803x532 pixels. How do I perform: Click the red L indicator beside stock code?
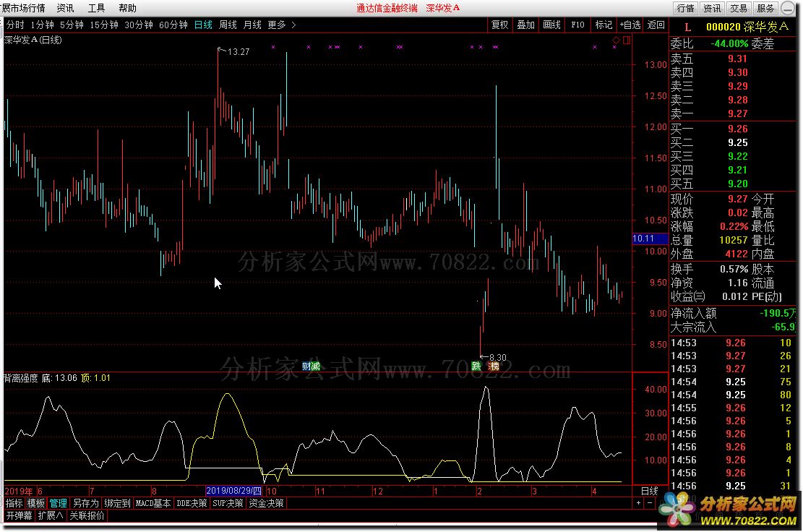(x=688, y=27)
